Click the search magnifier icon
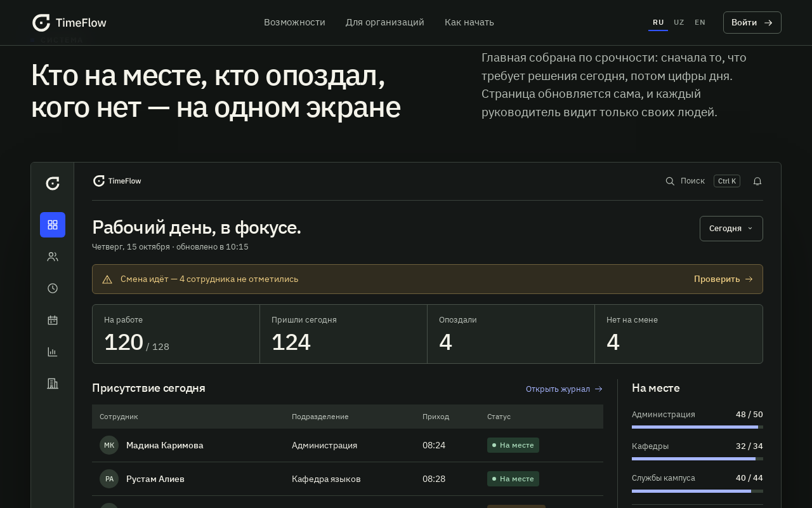The image size is (812, 508). pyautogui.click(x=670, y=181)
